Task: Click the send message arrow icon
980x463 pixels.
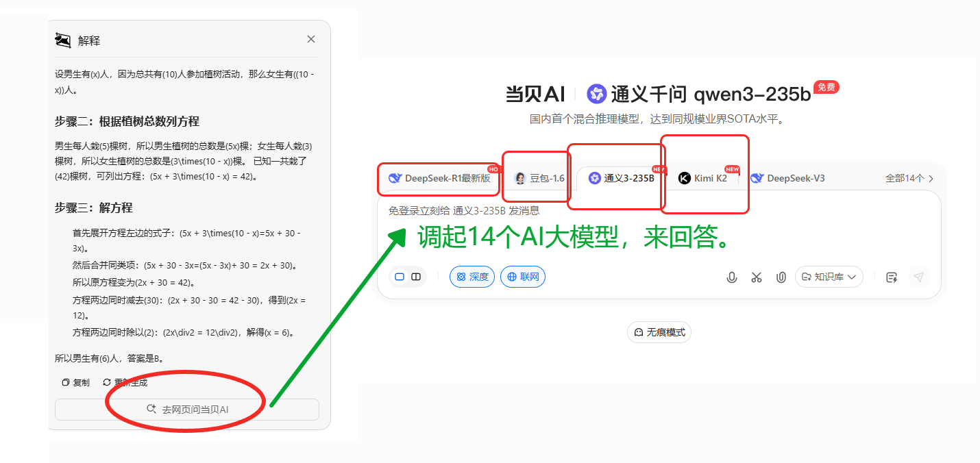Action: click(919, 277)
